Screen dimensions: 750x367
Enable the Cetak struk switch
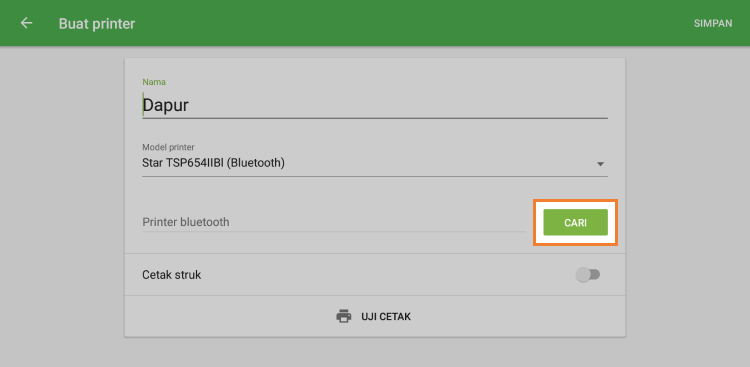coord(588,275)
